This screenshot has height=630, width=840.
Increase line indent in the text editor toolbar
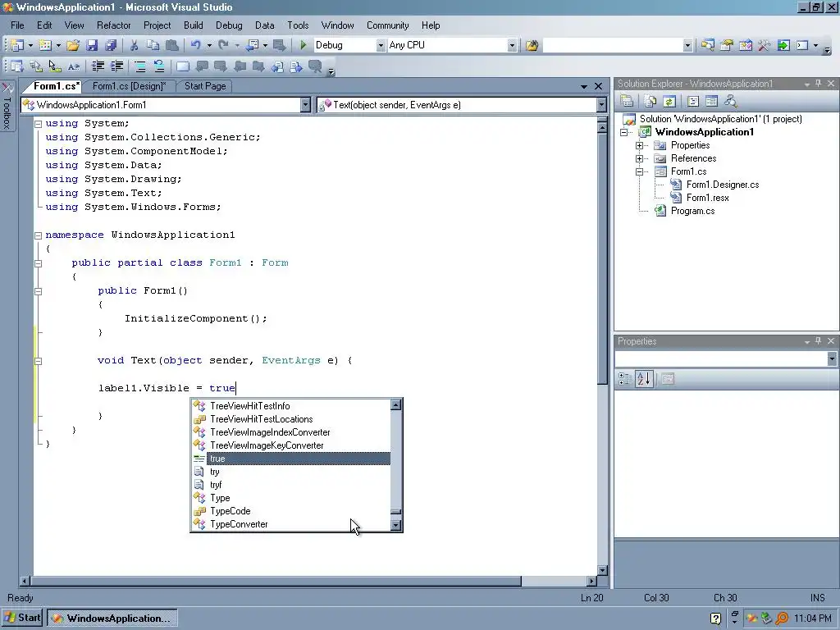[x=116, y=66]
